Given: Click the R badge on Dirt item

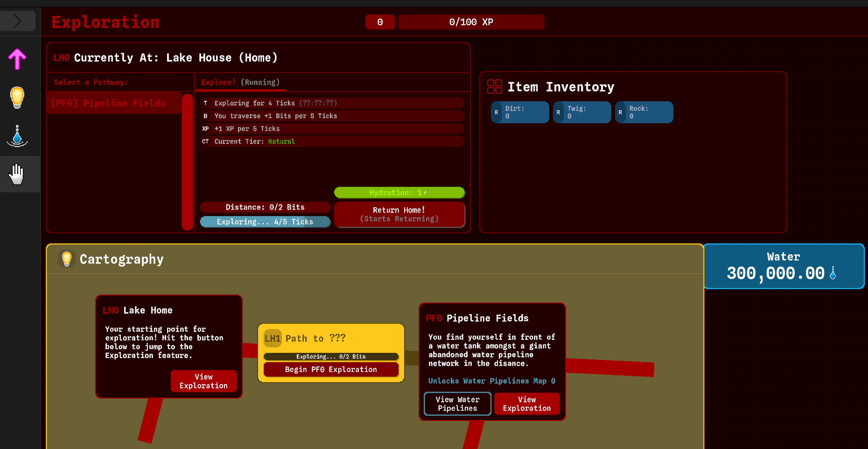Looking at the screenshot, I should (497, 112).
